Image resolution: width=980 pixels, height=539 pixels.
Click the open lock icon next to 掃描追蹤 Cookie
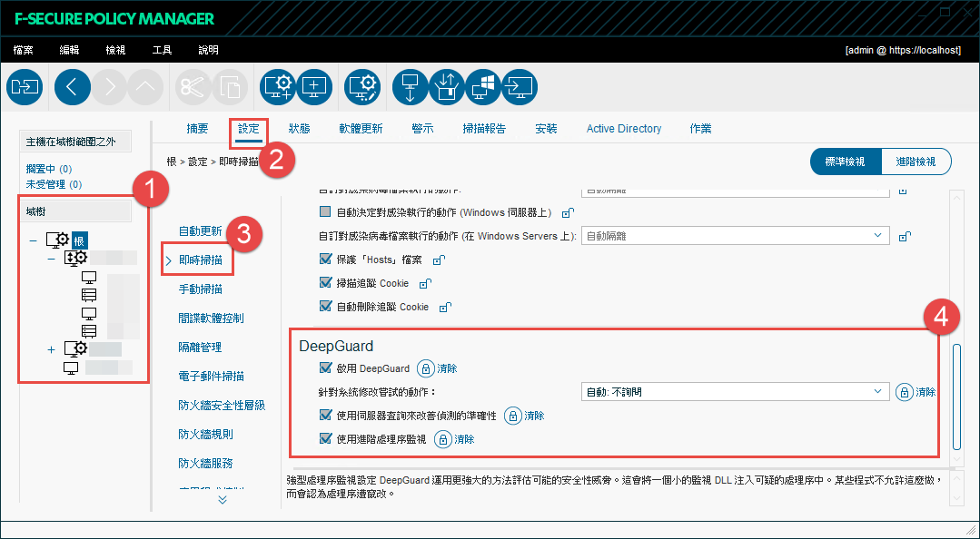pyautogui.click(x=426, y=284)
